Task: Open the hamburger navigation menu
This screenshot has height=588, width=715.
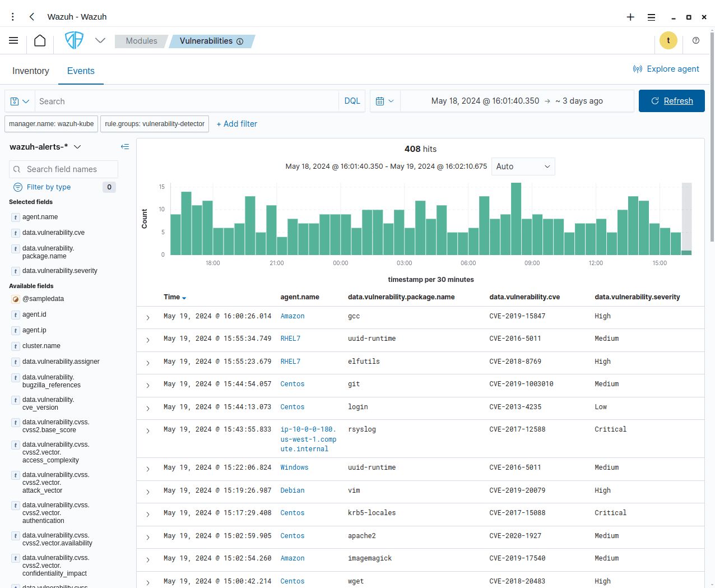Action: (x=13, y=40)
